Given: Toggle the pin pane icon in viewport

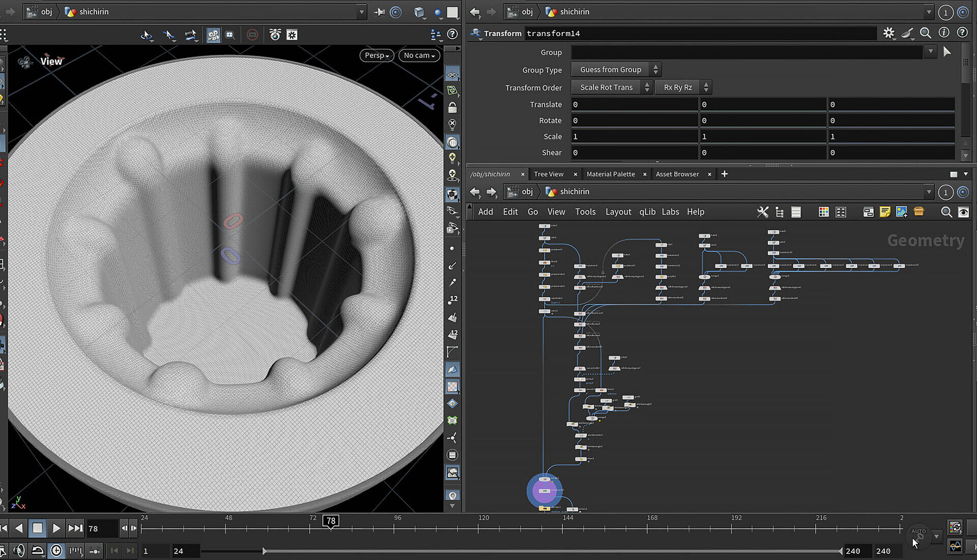Looking at the screenshot, I should [x=379, y=12].
